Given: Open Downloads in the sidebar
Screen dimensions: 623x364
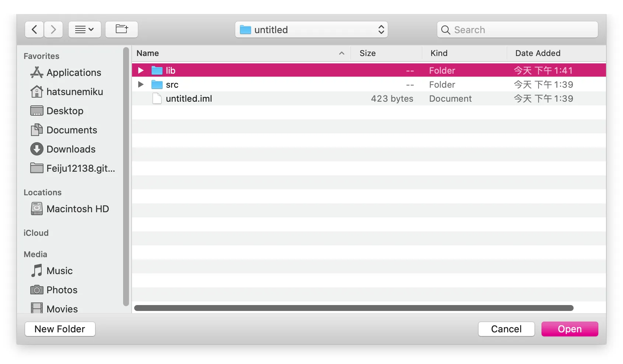Looking at the screenshot, I should click(71, 149).
